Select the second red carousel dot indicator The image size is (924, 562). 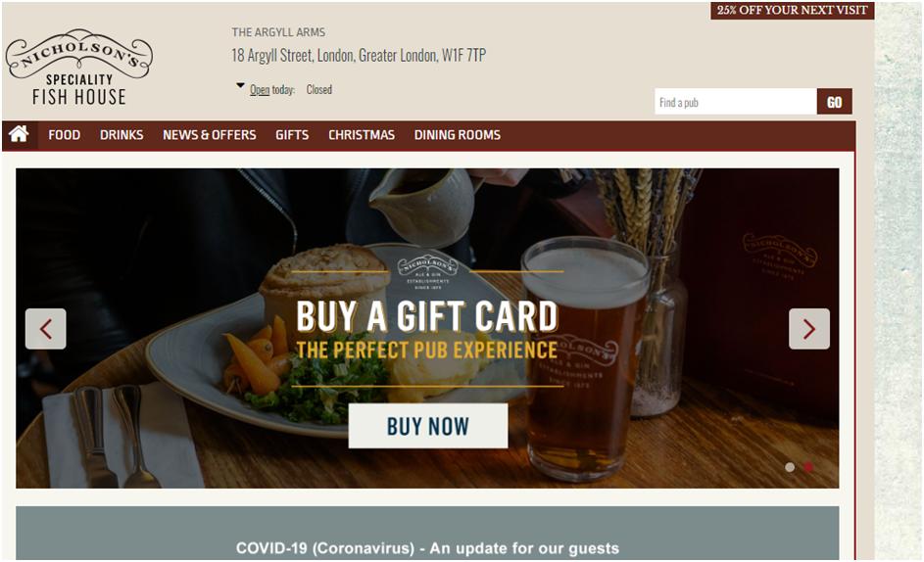pyautogui.click(x=808, y=467)
